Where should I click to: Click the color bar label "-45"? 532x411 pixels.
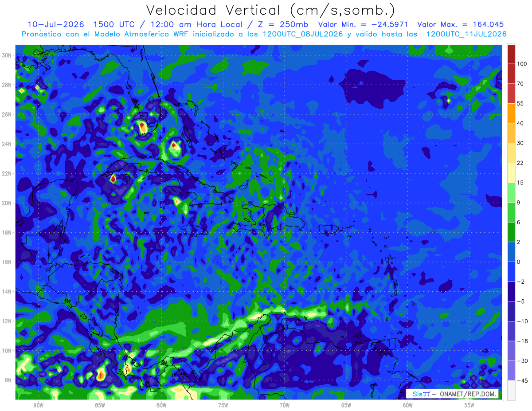[522, 381]
